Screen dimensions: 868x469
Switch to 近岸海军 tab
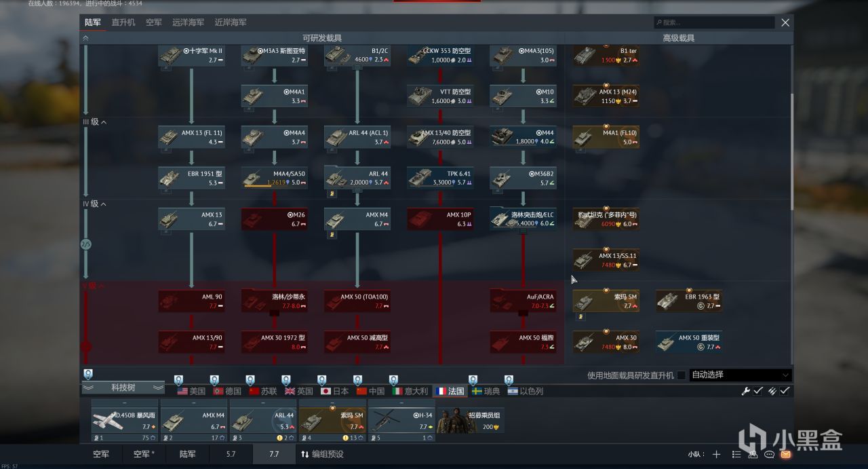[x=231, y=22]
